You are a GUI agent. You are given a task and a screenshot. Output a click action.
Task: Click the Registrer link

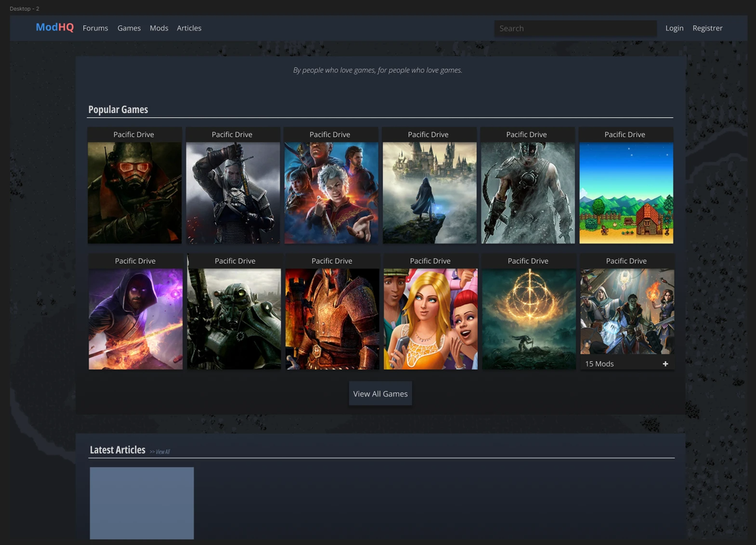[x=708, y=28]
